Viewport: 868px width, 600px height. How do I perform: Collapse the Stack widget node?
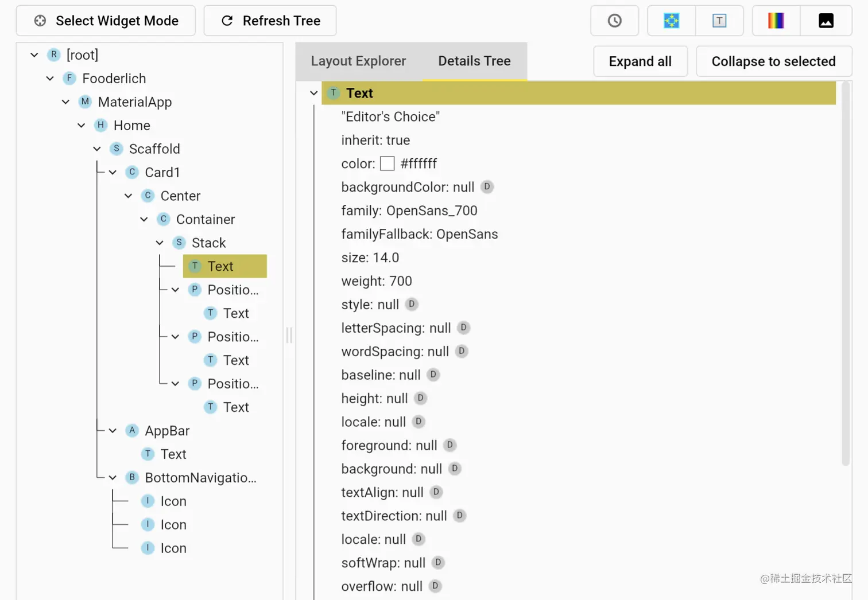point(160,243)
